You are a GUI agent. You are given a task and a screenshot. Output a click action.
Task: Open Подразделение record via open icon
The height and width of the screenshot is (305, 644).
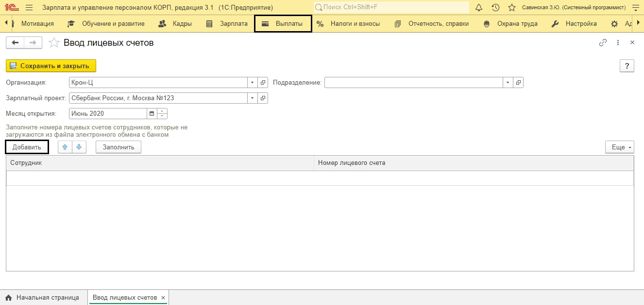[518, 83]
